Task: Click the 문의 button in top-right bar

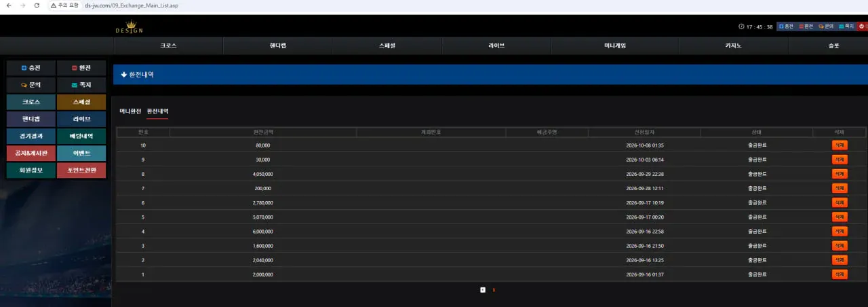Action: 826,26
